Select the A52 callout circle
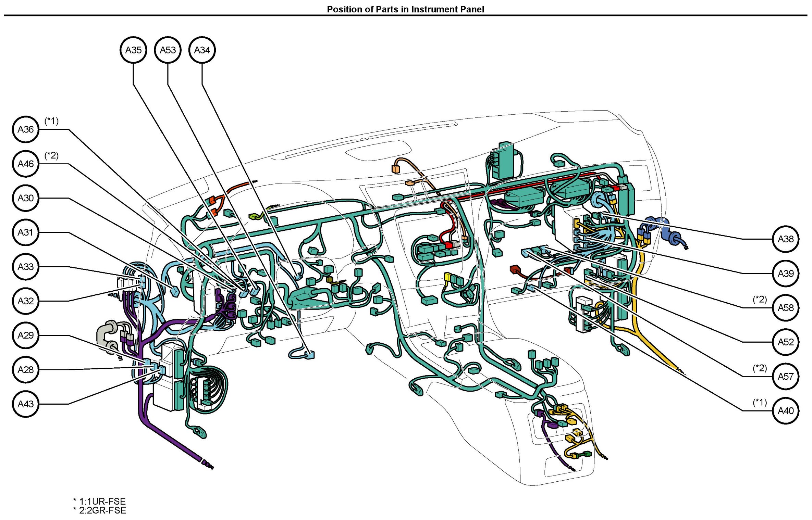 pos(785,342)
